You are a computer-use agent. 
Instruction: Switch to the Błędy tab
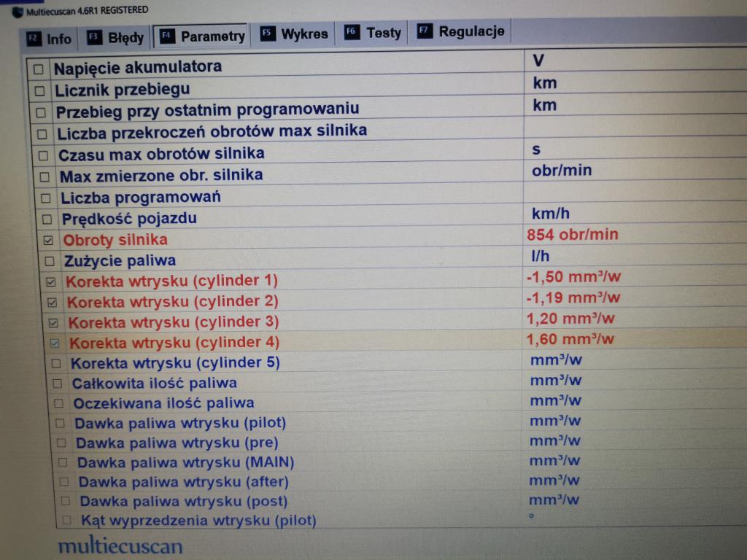pos(115,38)
